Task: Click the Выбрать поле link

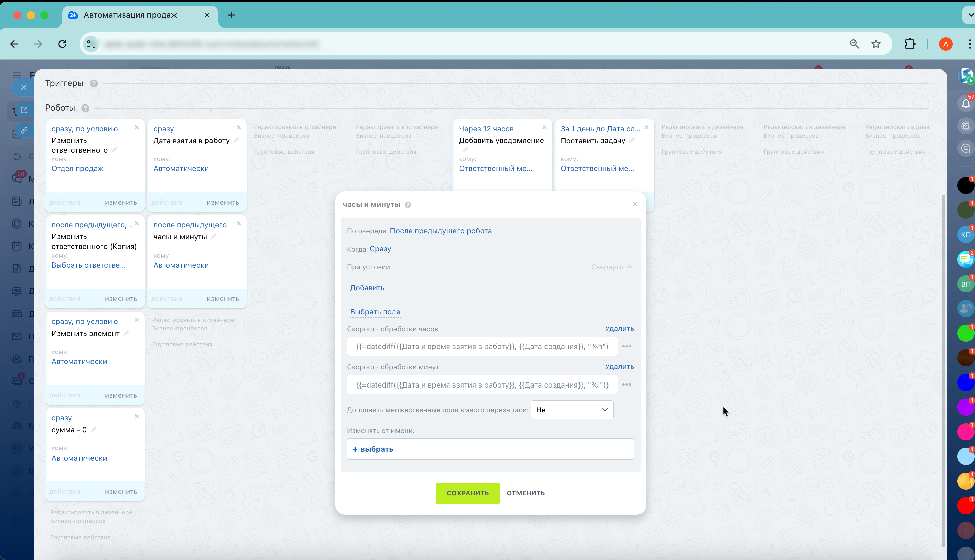Action: (375, 312)
